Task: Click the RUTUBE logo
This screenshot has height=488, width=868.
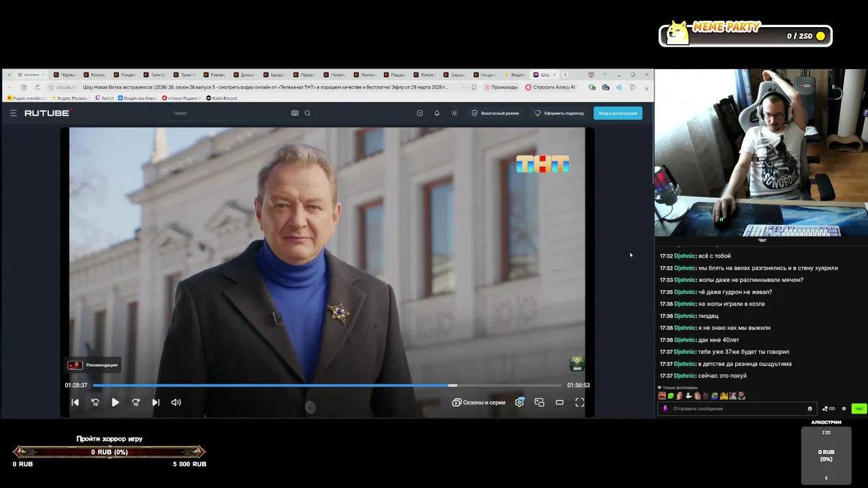Action: tap(47, 113)
